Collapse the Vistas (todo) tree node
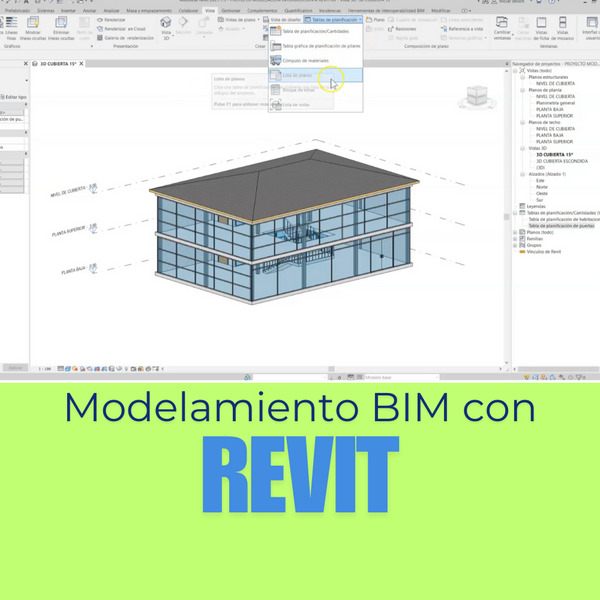This screenshot has height=600, width=600. (515, 71)
